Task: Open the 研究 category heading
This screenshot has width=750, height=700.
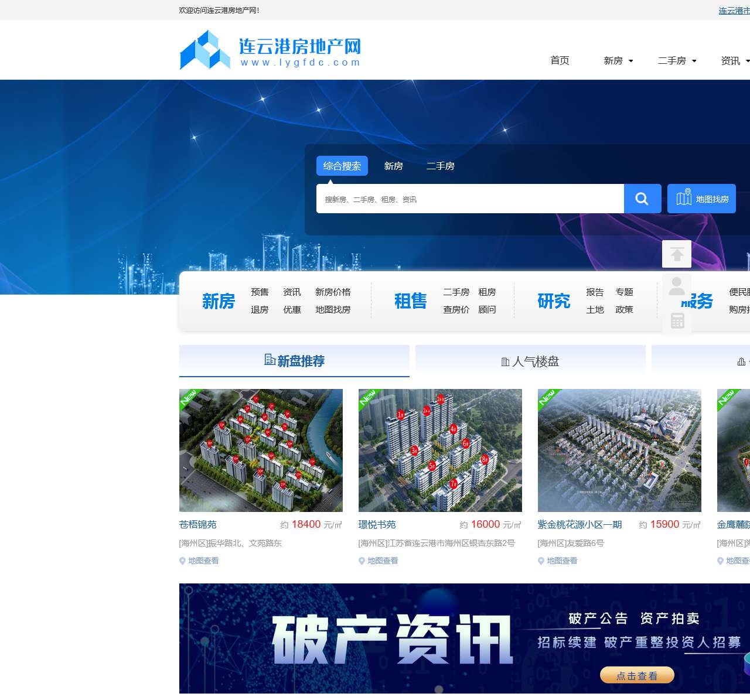Action: point(554,301)
